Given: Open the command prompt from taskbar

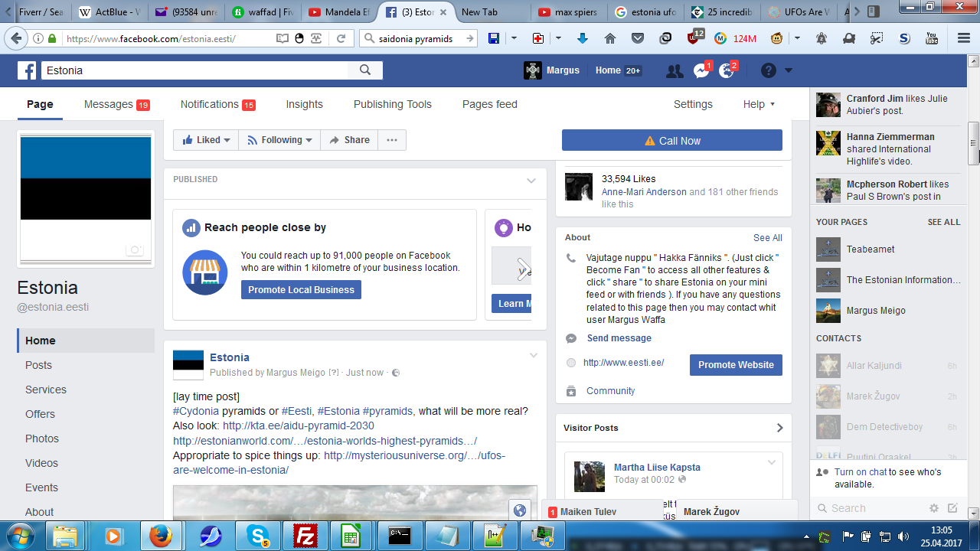Looking at the screenshot, I should point(400,536).
